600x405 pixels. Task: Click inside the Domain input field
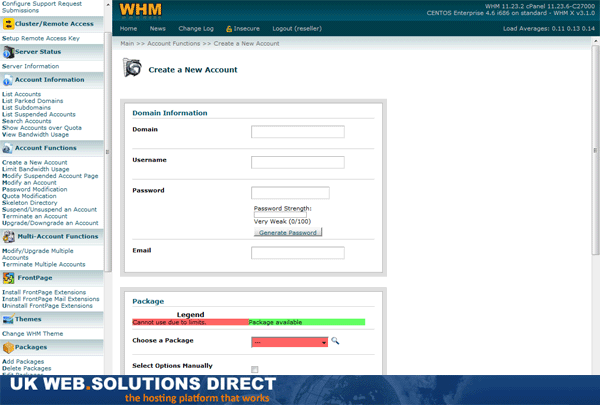tap(297, 132)
